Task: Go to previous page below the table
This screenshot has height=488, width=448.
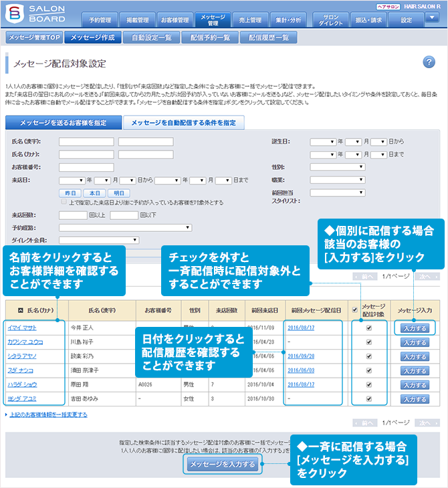Action: (x=364, y=423)
